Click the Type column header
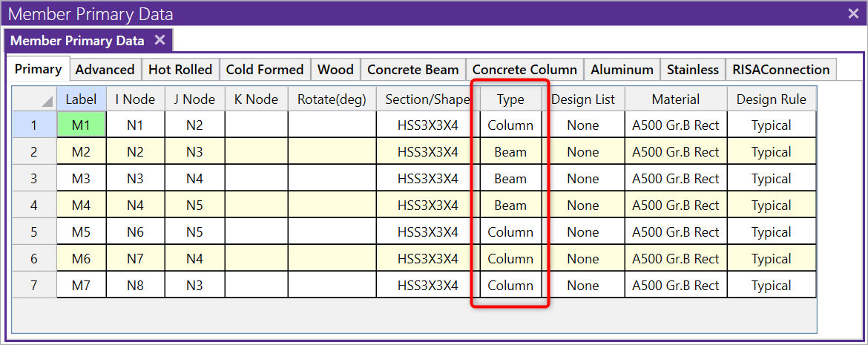 tap(510, 99)
